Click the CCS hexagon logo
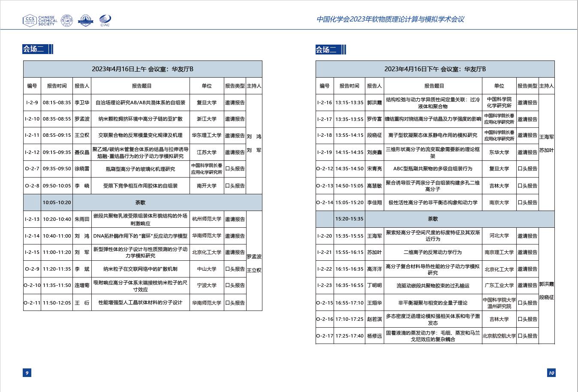The image size is (578, 392). [x=30, y=20]
